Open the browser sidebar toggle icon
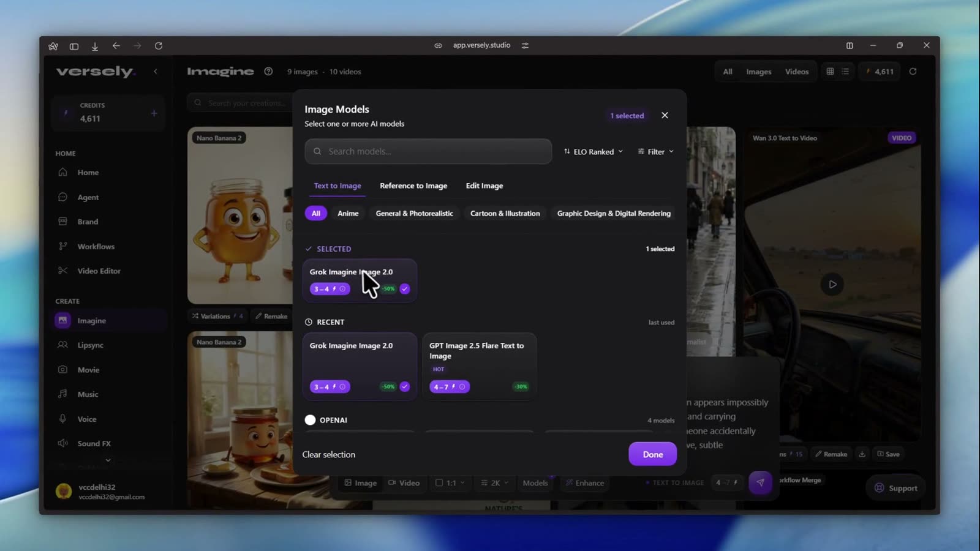Screen dimensions: 980x551 [x=74, y=46]
